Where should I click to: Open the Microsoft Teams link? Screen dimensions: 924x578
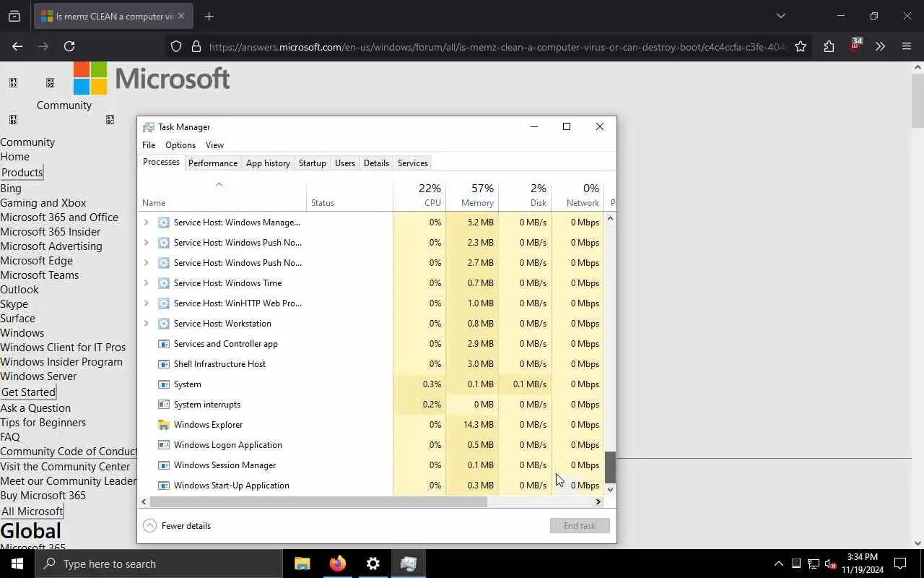[x=40, y=275]
